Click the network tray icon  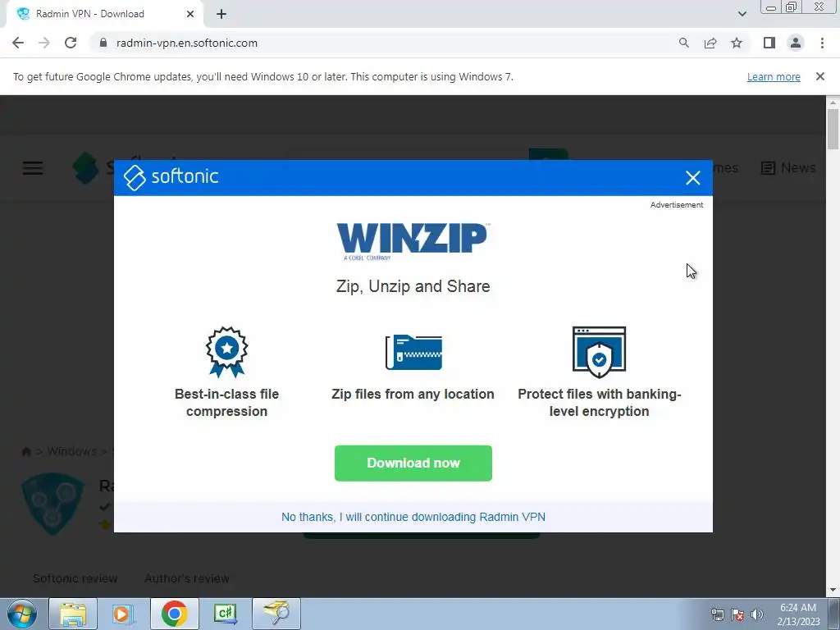(717, 614)
